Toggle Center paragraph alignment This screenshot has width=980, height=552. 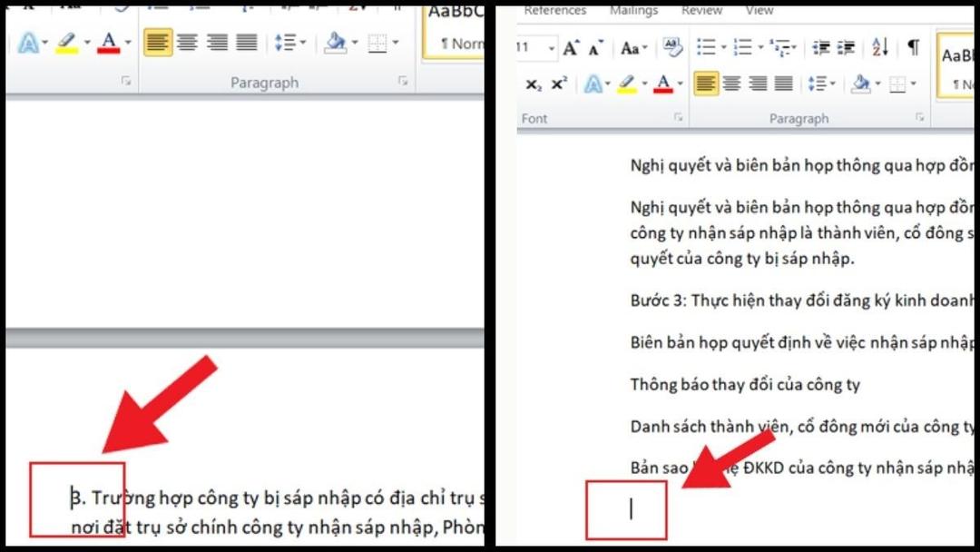730,84
